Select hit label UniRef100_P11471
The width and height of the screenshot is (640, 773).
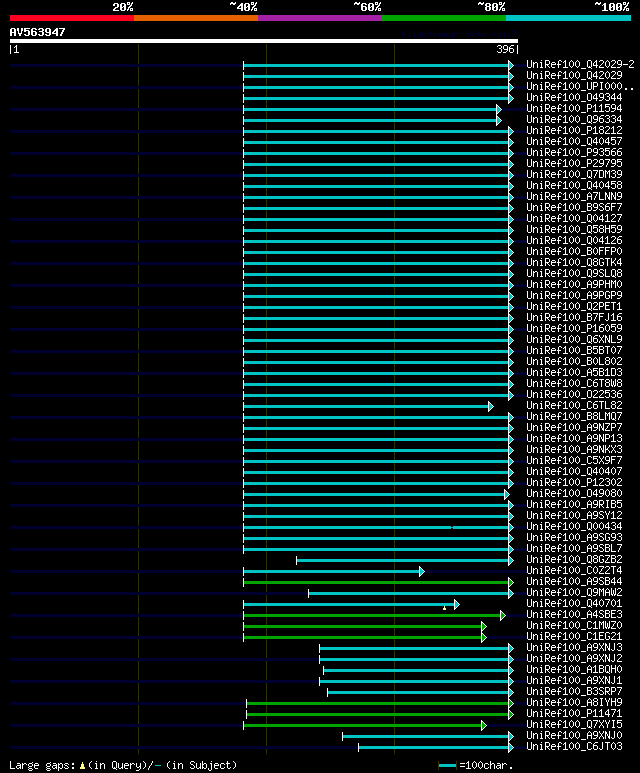pyautogui.click(x=574, y=714)
